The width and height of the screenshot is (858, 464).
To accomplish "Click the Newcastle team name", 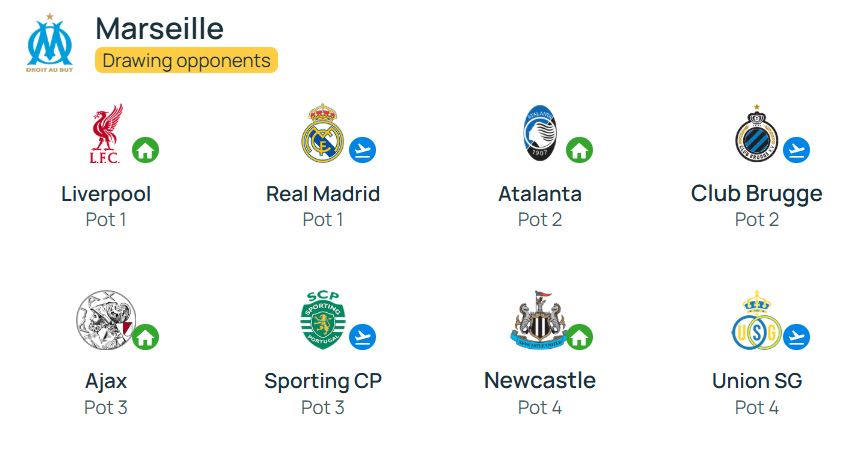I will tap(540, 380).
